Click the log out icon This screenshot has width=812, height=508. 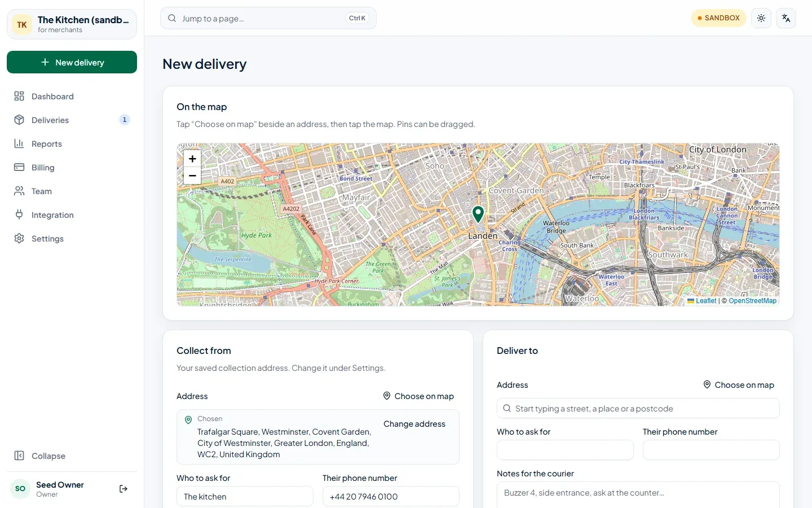click(123, 489)
